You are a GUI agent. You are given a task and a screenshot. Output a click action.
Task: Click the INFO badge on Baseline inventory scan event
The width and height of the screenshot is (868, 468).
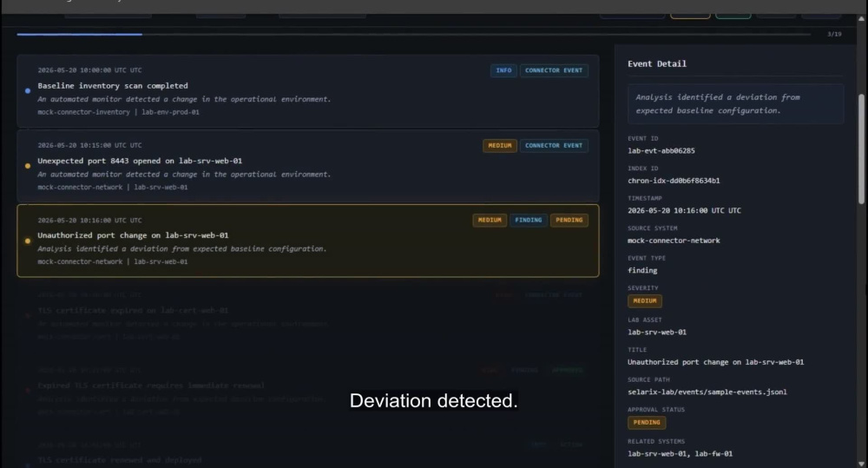click(x=503, y=70)
